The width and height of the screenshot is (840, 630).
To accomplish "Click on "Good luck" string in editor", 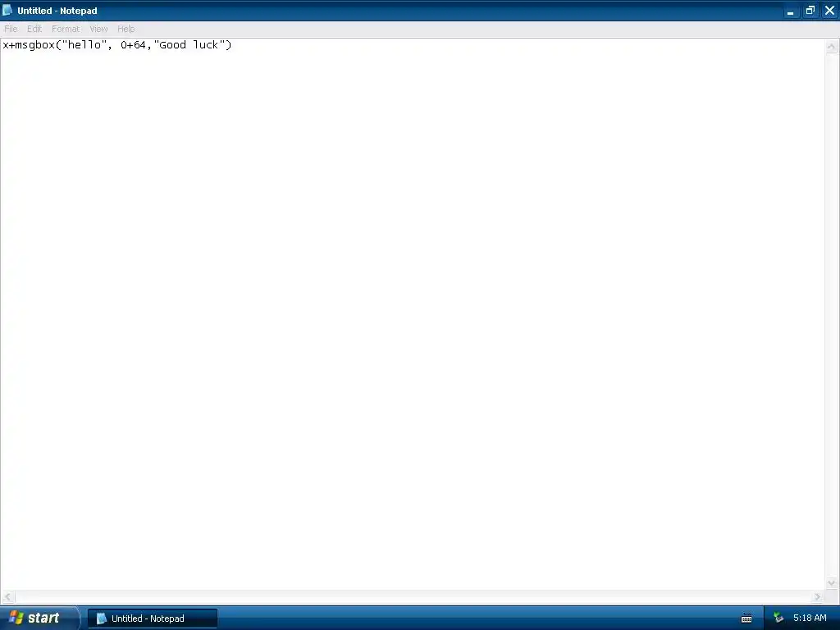I will tap(189, 45).
